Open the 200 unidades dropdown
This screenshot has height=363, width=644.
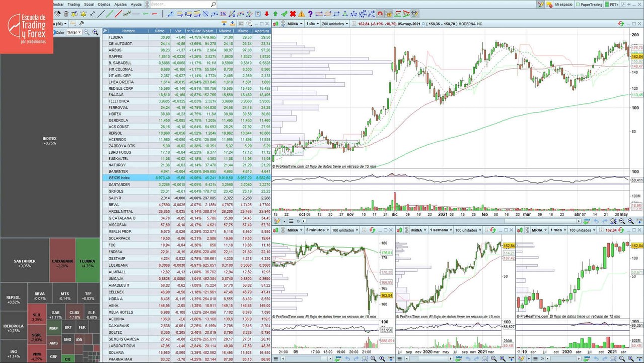click(x=335, y=24)
